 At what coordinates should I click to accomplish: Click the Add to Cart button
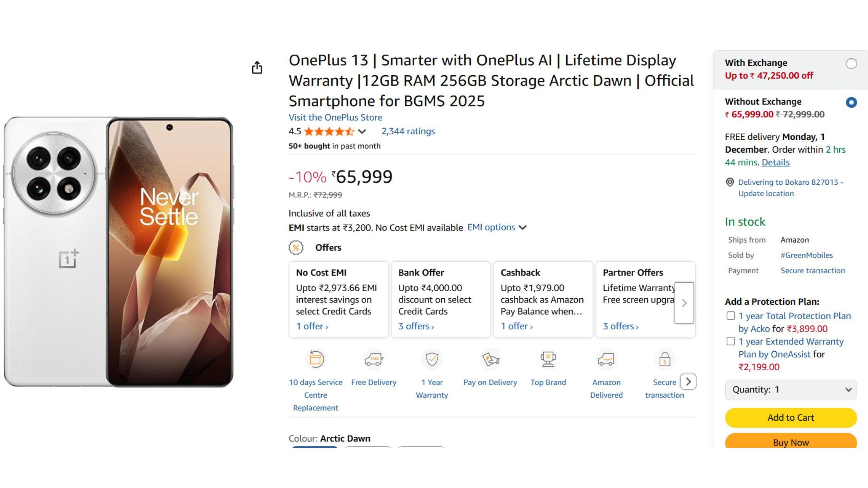tap(790, 418)
